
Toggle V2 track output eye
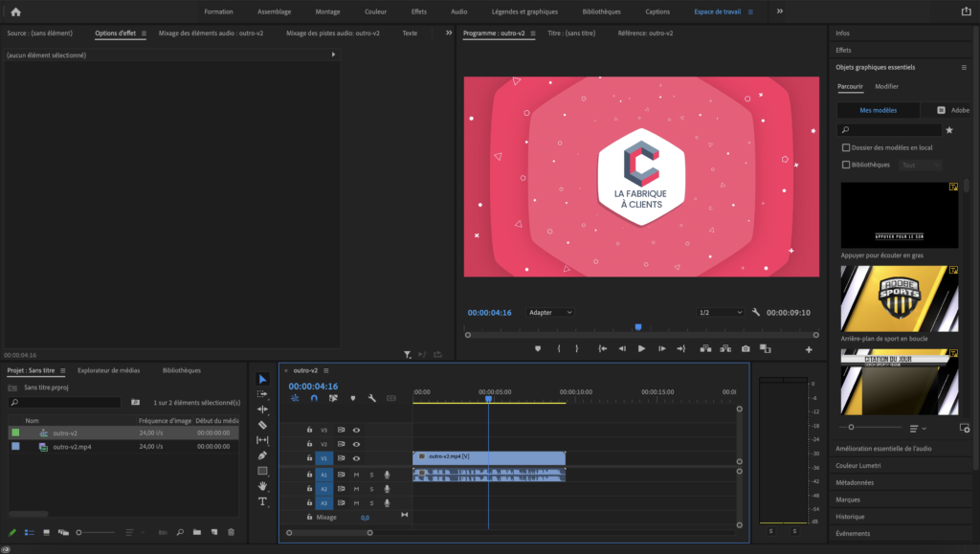[x=356, y=444]
